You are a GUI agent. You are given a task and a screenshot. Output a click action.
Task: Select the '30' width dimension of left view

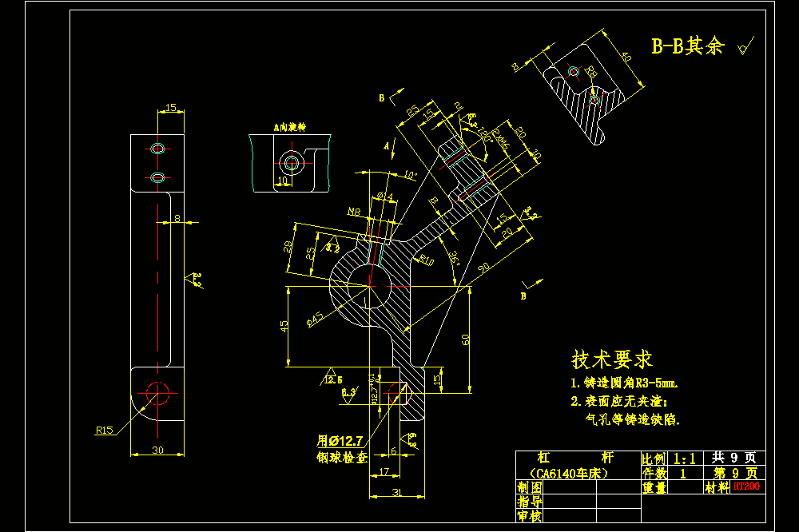click(x=157, y=451)
